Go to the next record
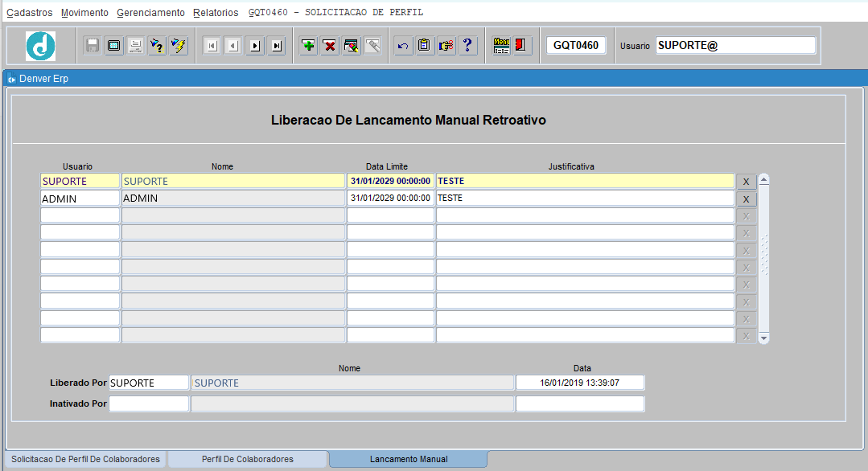Screen dimensions: 868x471 (255, 45)
